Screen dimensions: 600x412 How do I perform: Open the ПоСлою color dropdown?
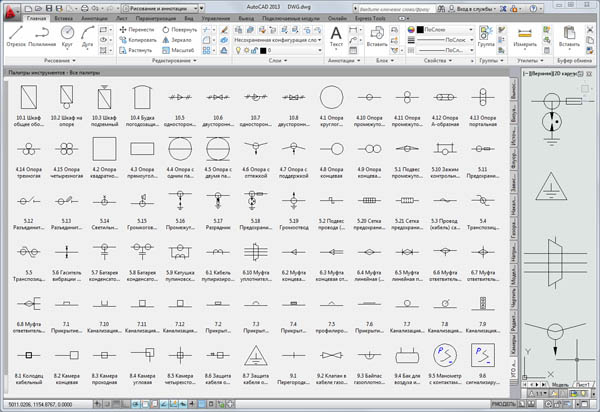445,29
